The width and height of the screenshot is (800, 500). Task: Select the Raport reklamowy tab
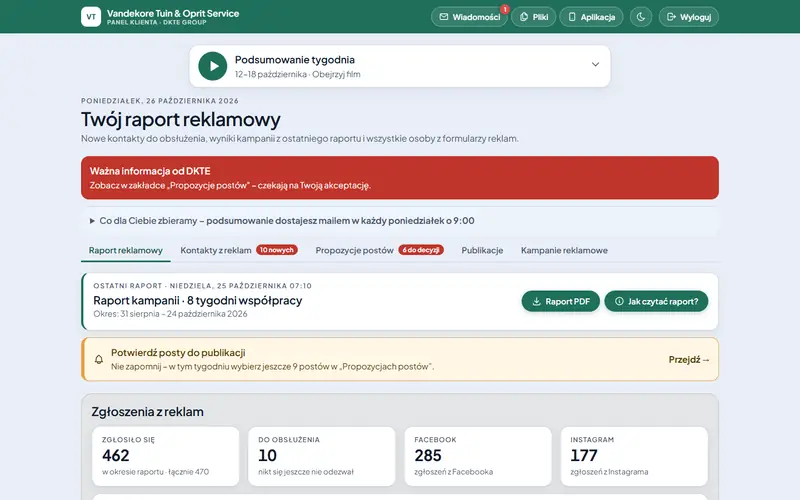[x=126, y=250]
